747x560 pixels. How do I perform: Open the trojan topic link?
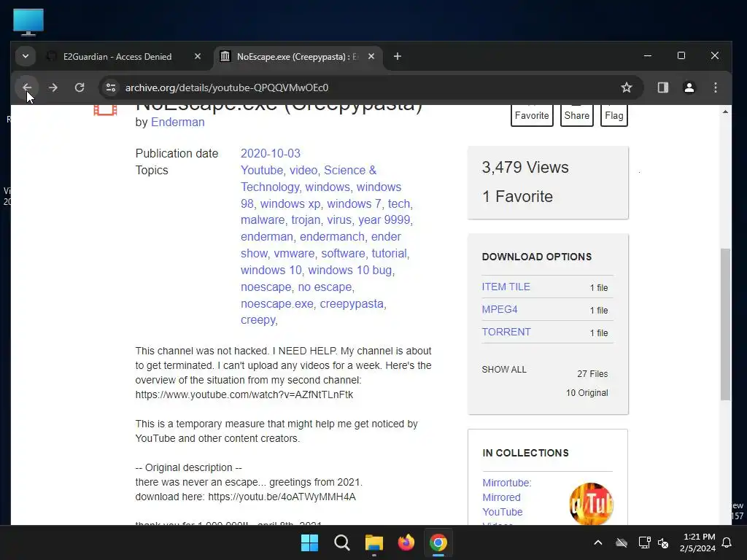(306, 219)
